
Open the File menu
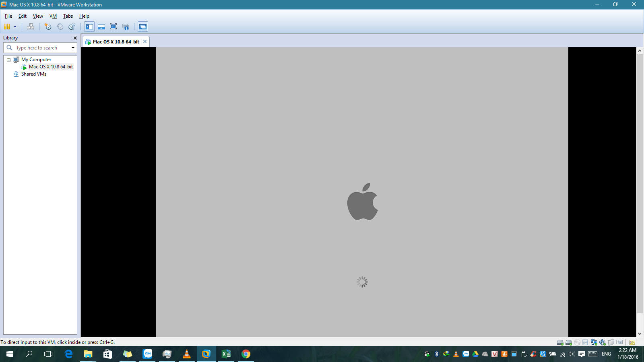point(8,16)
